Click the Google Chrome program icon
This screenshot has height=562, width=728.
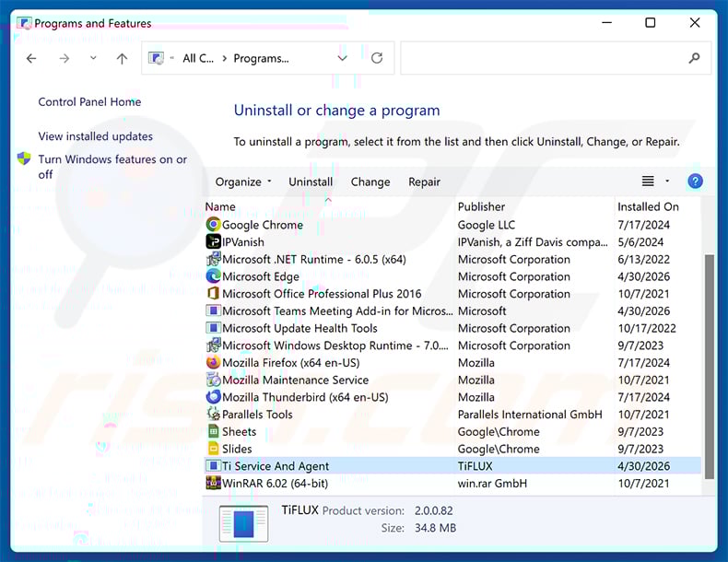pos(213,225)
